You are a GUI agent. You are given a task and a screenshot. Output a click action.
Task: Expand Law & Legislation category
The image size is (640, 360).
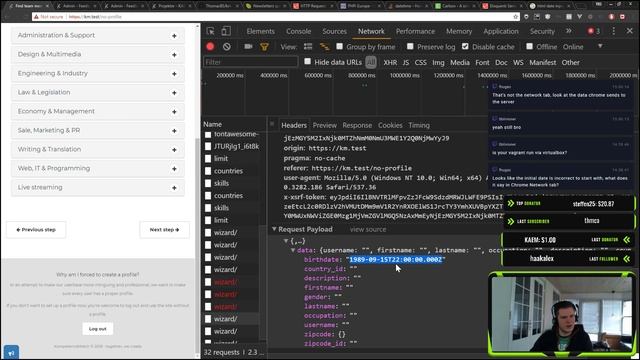[98, 92]
